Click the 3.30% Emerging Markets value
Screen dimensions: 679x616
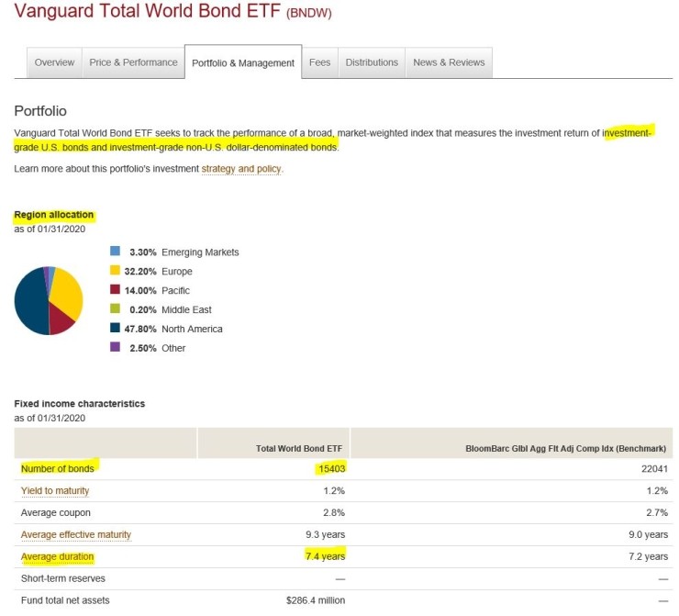143,252
